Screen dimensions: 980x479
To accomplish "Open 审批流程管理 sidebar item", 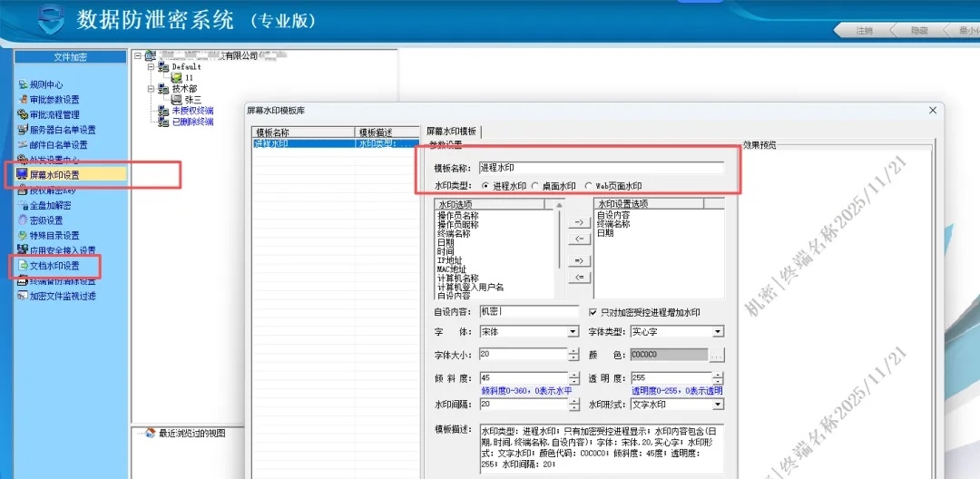I will coord(54,115).
